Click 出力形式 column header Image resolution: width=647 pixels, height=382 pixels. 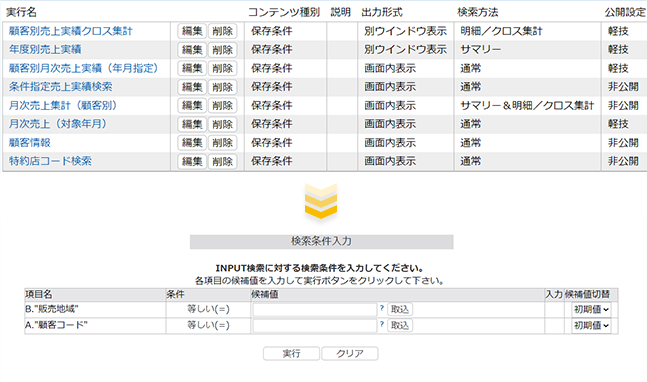382,12
